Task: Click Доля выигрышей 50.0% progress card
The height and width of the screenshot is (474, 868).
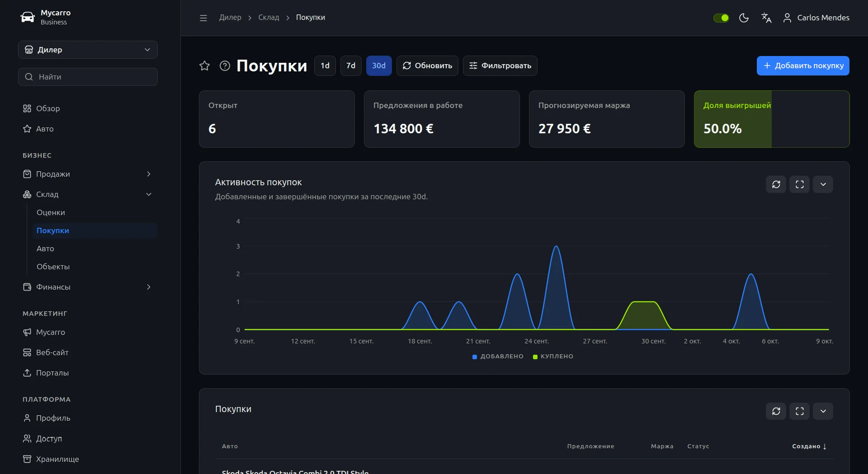Action: click(771, 119)
